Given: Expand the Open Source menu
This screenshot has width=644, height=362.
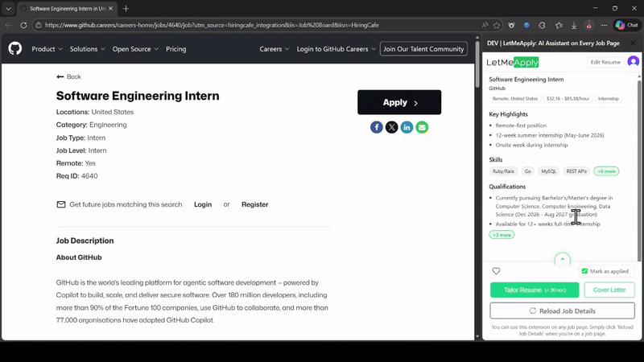Looking at the screenshot, I should point(135,49).
